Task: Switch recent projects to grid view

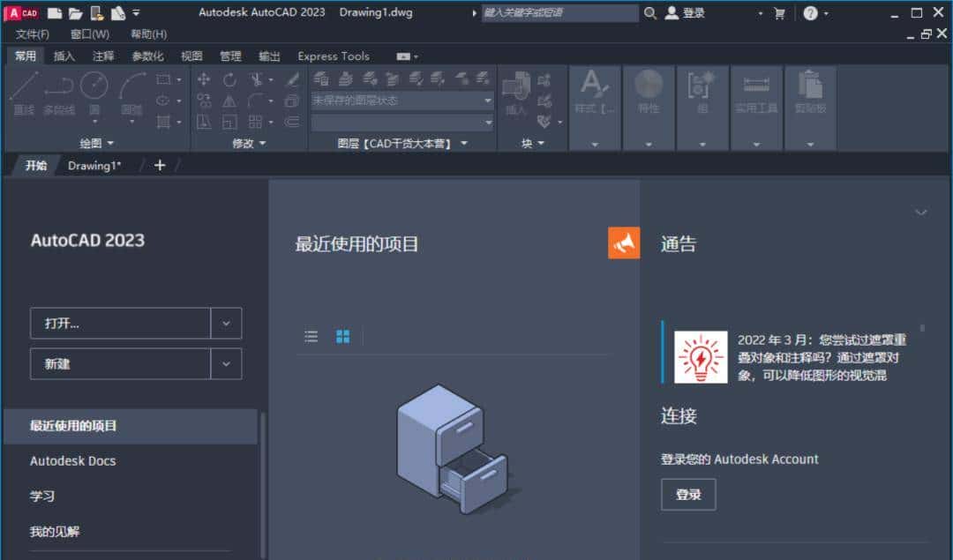Action: pos(343,336)
